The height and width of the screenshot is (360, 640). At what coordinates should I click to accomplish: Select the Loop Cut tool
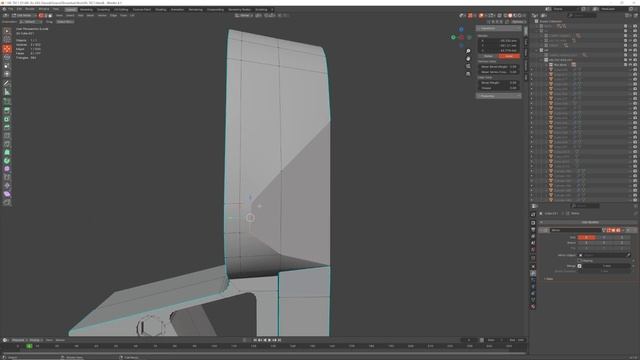coord(7,136)
